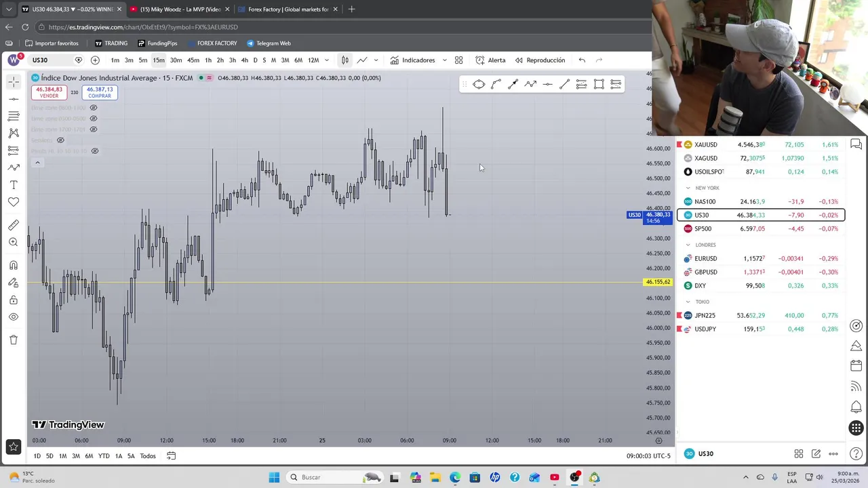Select EURUSD in the watchlist
The width and height of the screenshot is (868, 488).
coord(761,258)
